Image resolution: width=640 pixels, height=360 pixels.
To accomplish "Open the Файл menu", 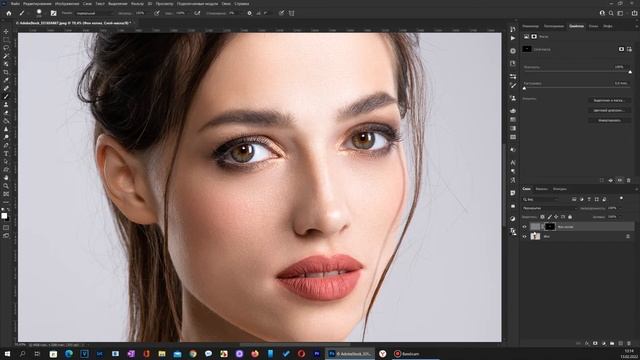I will point(15,4).
